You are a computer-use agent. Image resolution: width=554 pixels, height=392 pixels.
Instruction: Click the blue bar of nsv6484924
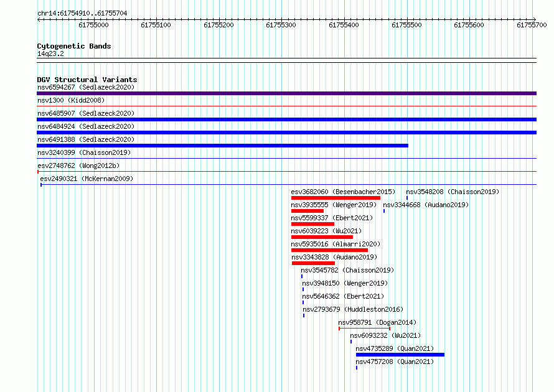pos(286,133)
